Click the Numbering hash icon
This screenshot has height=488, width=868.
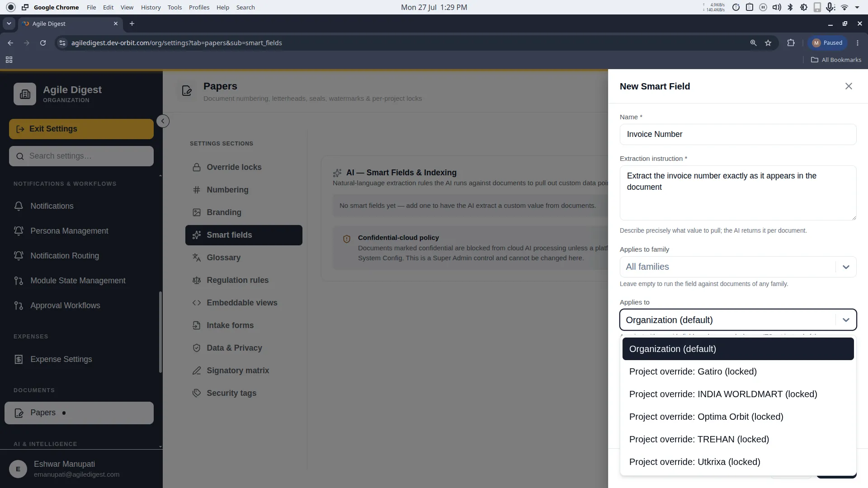point(197,190)
